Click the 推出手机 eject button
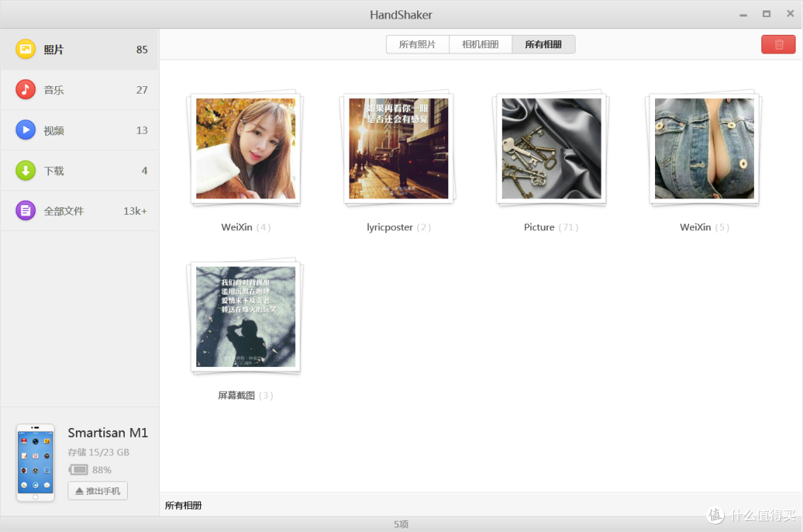The image size is (803, 532). pyautogui.click(x=98, y=491)
